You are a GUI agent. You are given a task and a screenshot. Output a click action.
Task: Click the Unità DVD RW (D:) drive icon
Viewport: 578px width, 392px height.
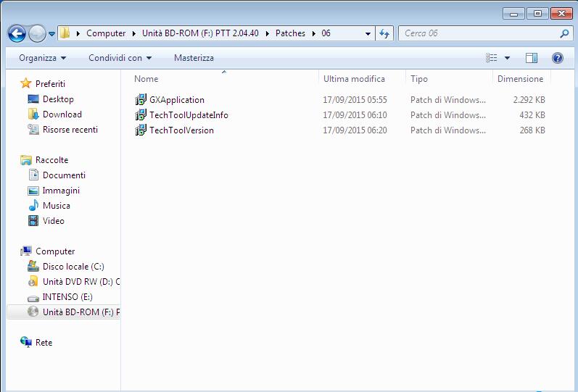[33, 281]
